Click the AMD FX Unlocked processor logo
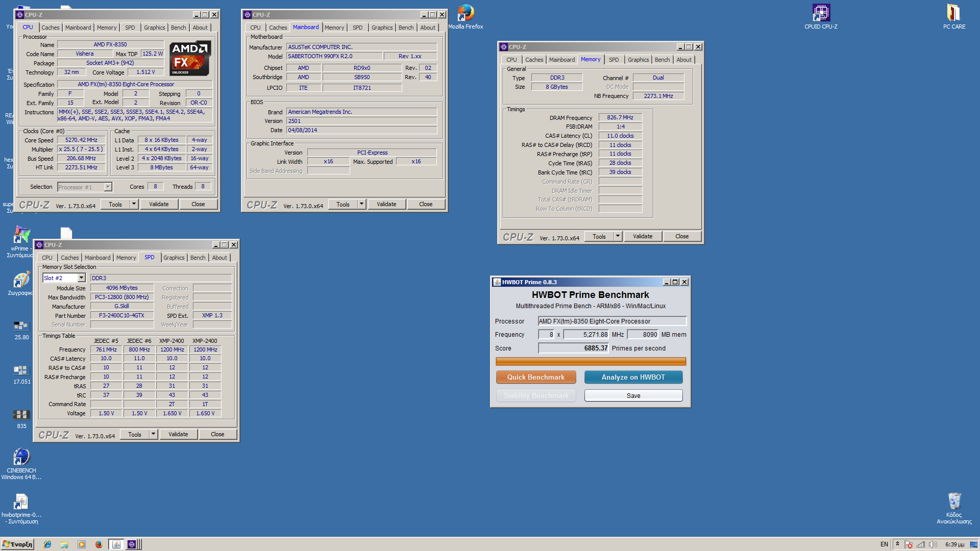Viewport: 980px width, 551px height. click(x=190, y=58)
